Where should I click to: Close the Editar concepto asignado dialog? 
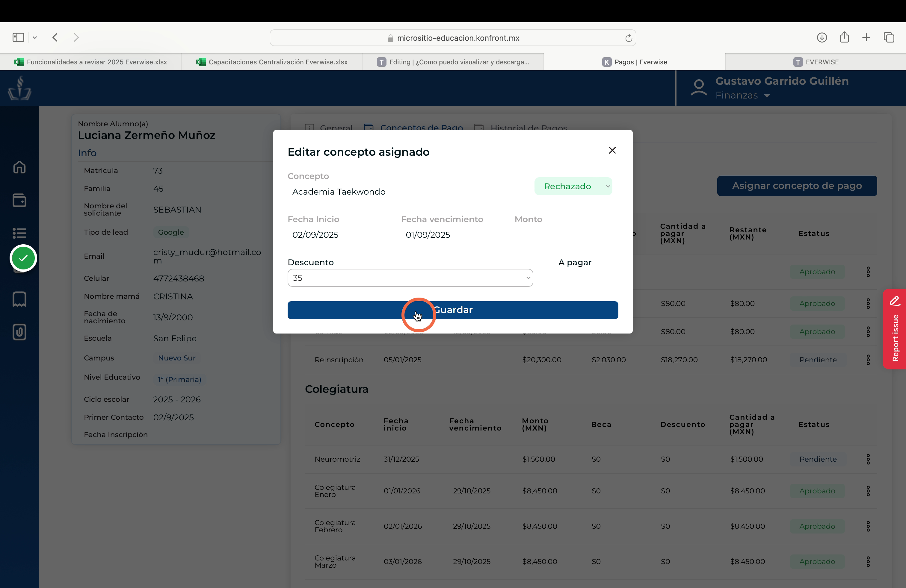click(612, 150)
